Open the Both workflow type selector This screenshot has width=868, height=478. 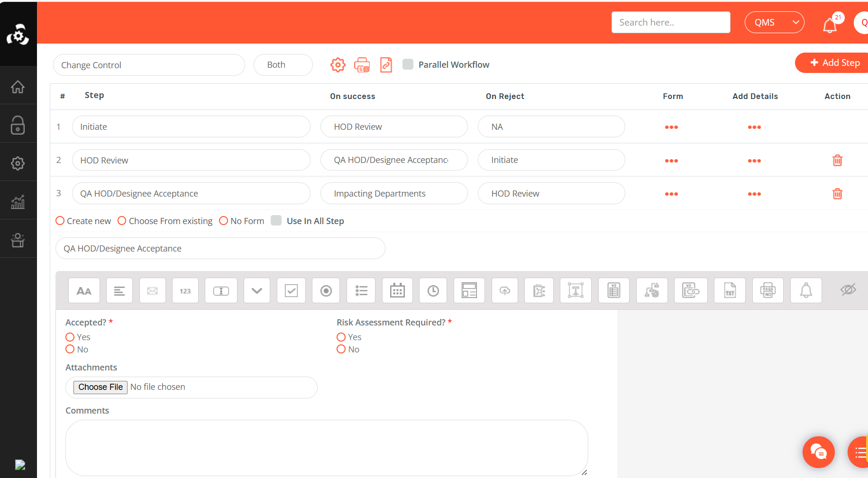pyautogui.click(x=283, y=64)
